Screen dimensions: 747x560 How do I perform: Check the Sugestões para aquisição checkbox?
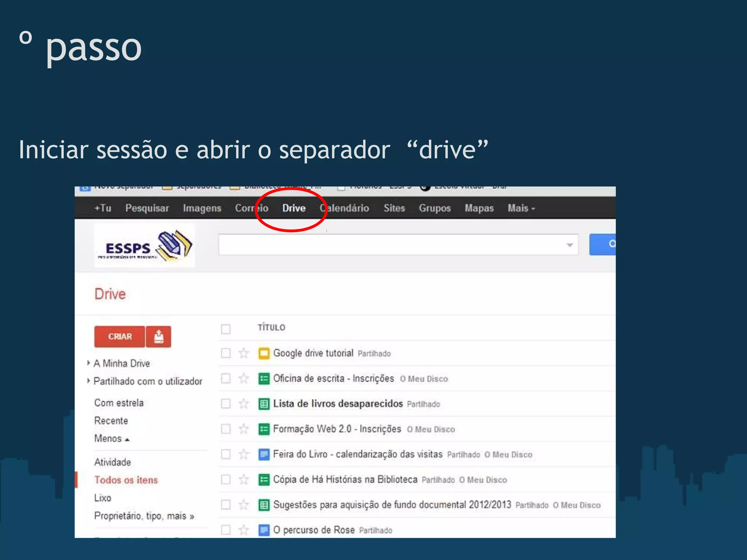click(226, 505)
